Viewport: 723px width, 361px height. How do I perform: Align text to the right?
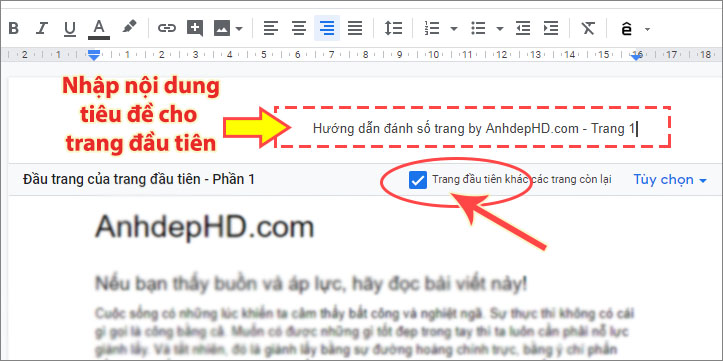coord(327,29)
